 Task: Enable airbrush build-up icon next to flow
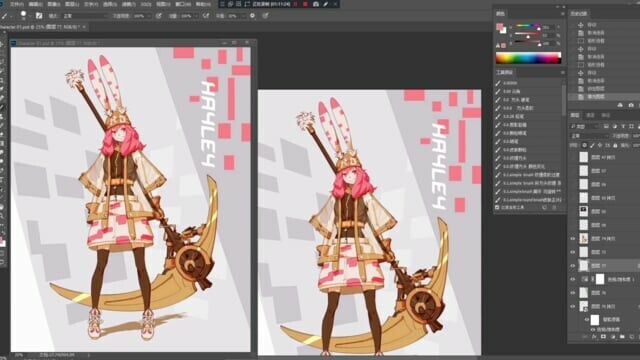pyautogui.click(x=206, y=16)
